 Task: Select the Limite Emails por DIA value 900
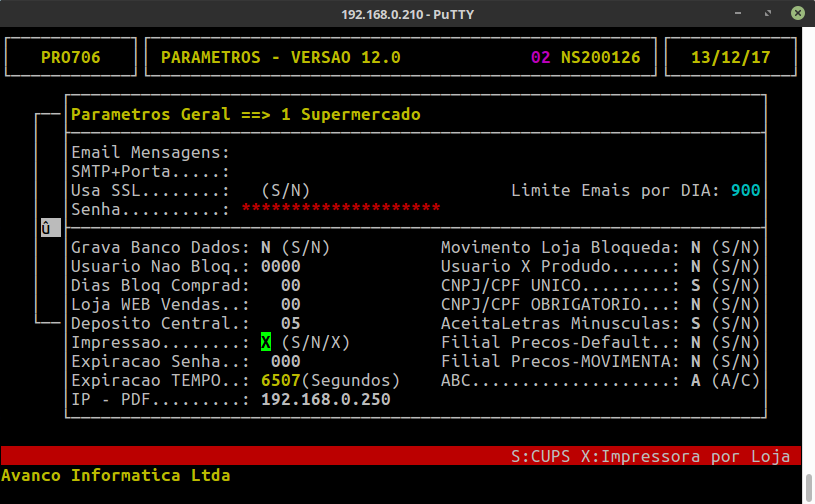[x=745, y=190]
